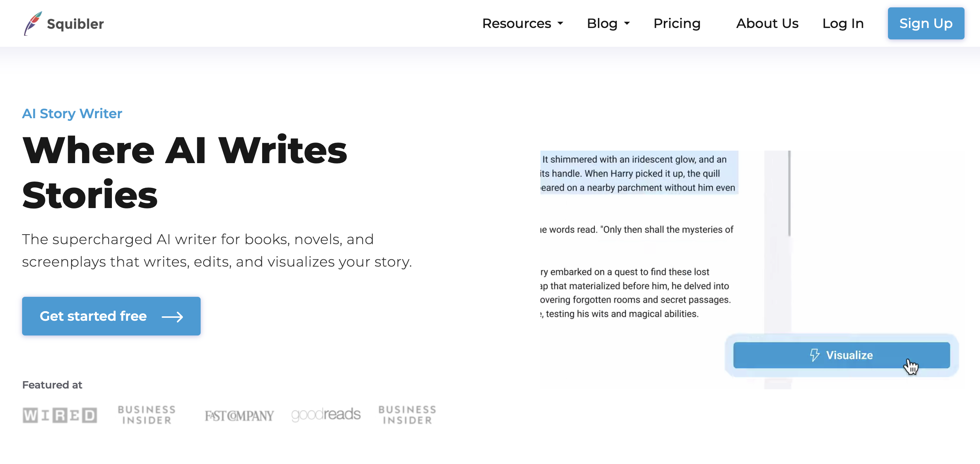Click the goodreads logo
The height and width of the screenshot is (464, 980).
(326, 415)
